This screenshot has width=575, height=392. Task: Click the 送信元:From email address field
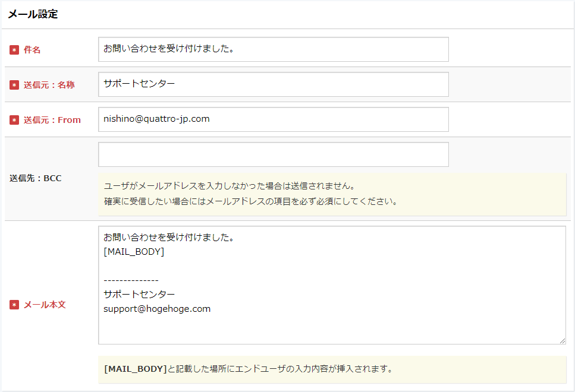273,119
